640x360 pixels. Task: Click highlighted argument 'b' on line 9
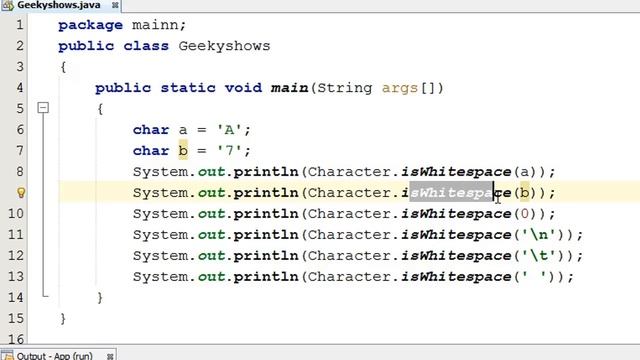pyautogui.click(x=525, y=192)
